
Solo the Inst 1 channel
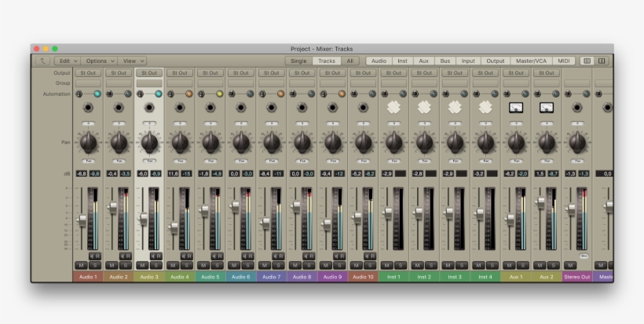[401, 265]
